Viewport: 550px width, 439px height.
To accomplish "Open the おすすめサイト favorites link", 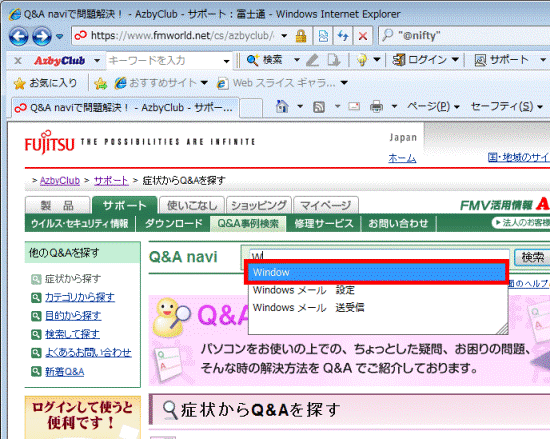I will coord(161,83).
